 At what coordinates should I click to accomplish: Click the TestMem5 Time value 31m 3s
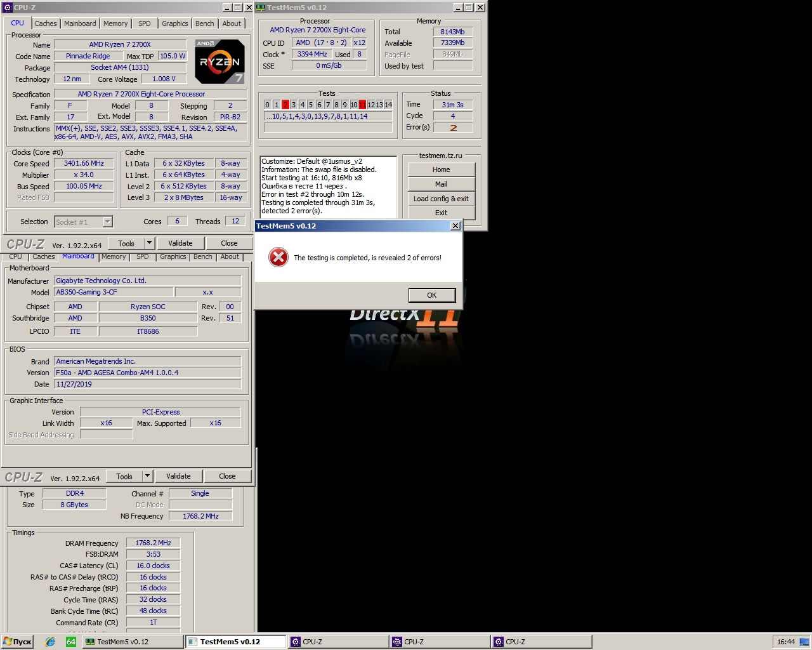click(453, 105)
